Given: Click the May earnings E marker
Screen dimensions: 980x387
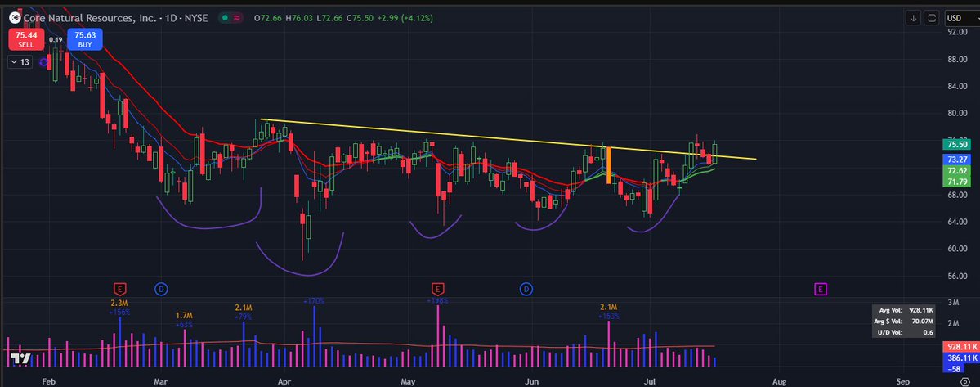Looking at the screenshot, I should point(437,288).
